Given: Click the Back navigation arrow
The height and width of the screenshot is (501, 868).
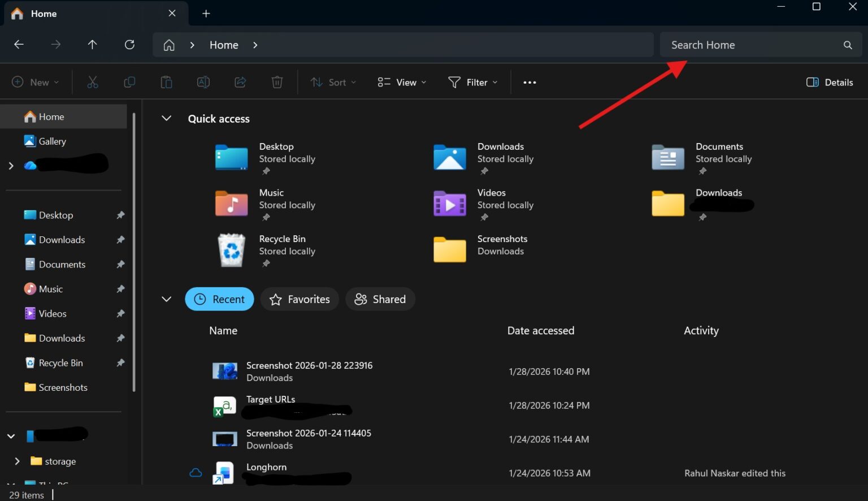Looking at the screenshot, I should point(19,45).
